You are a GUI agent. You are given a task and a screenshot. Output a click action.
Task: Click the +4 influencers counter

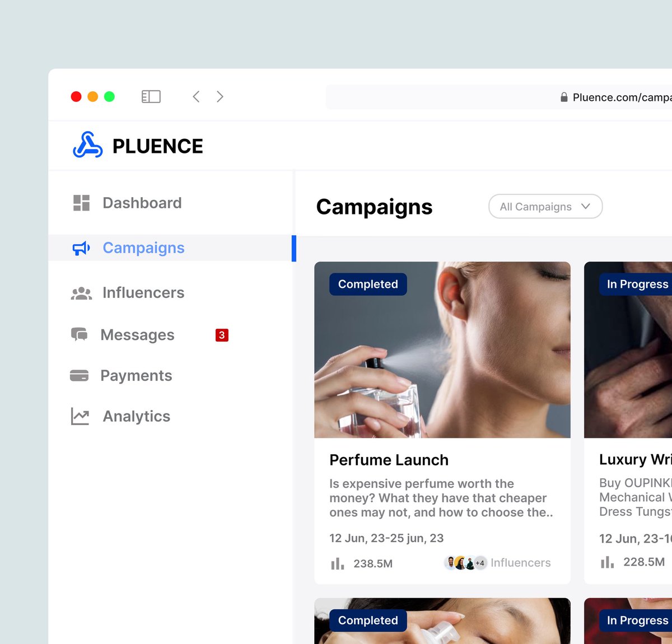(480, 563)
